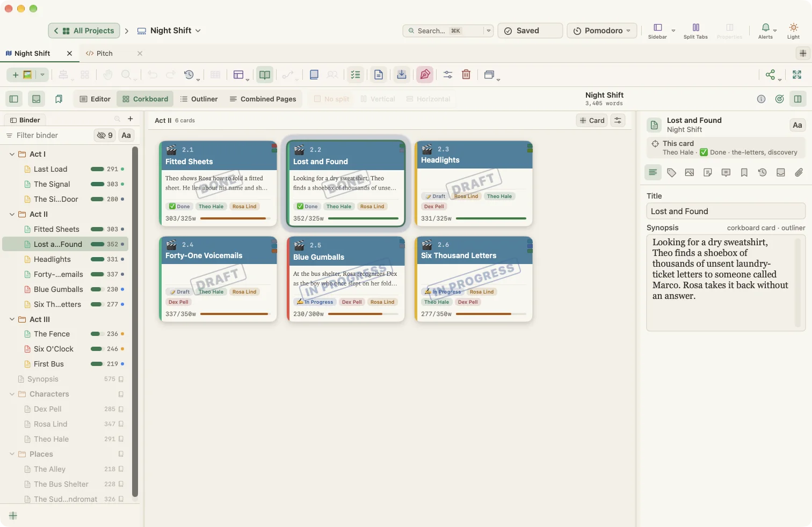
Task: Click the Saved status button
Action: 530,31
